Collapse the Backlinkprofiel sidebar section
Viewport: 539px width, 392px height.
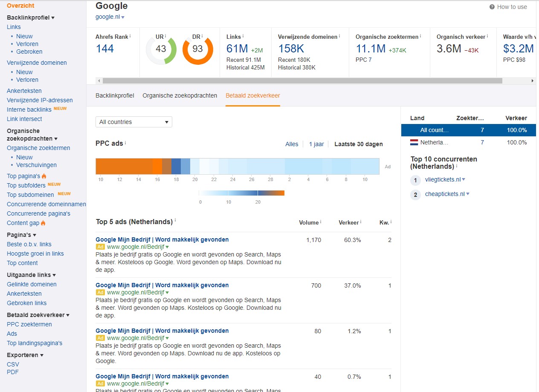pyautogui.click(x=53, y=18)
